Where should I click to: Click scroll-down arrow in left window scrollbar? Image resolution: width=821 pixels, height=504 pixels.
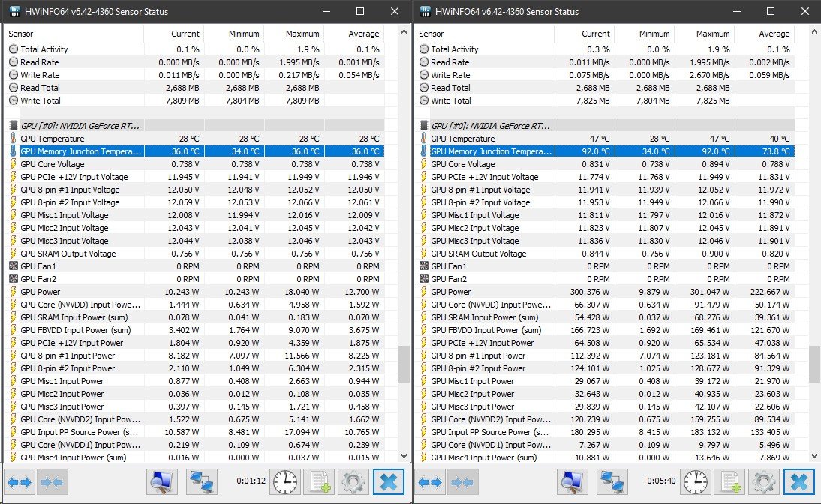[404, 456]
